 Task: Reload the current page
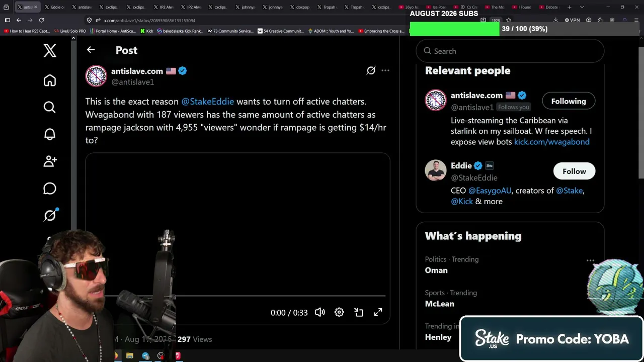pyautogui.click(x=41, y=20)
